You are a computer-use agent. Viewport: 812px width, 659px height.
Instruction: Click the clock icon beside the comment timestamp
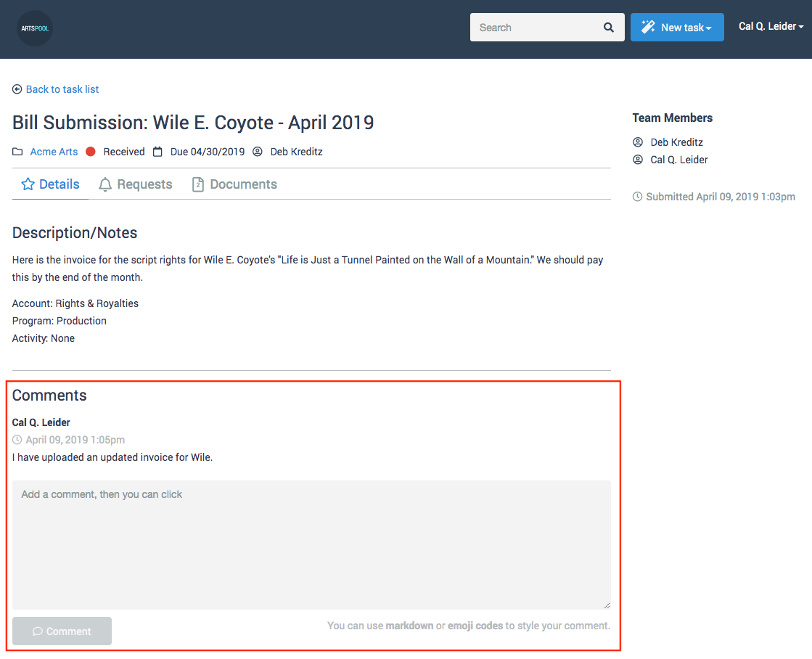tap(17, 440)
